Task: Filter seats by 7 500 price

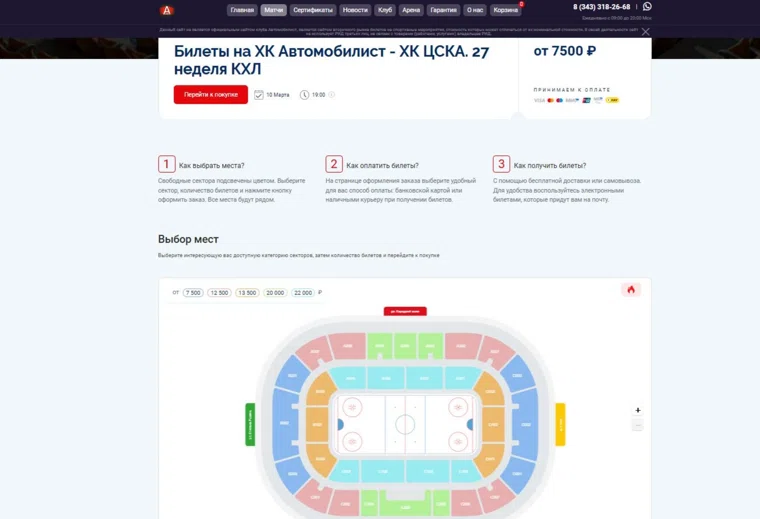Action: 192,293
